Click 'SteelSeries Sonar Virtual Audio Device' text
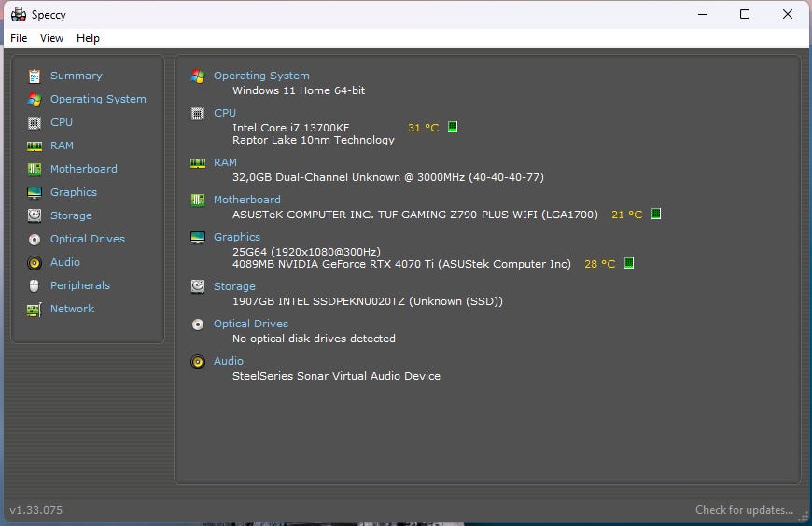812x526 pixels. tap(336, 376)
